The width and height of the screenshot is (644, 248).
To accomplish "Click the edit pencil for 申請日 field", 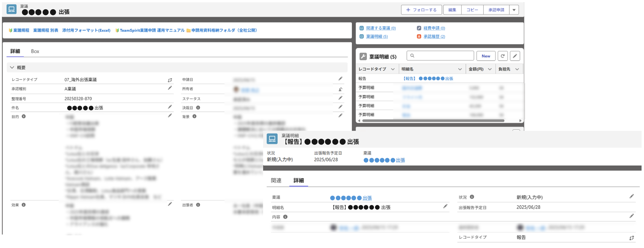I will click(x=340, y=79).
